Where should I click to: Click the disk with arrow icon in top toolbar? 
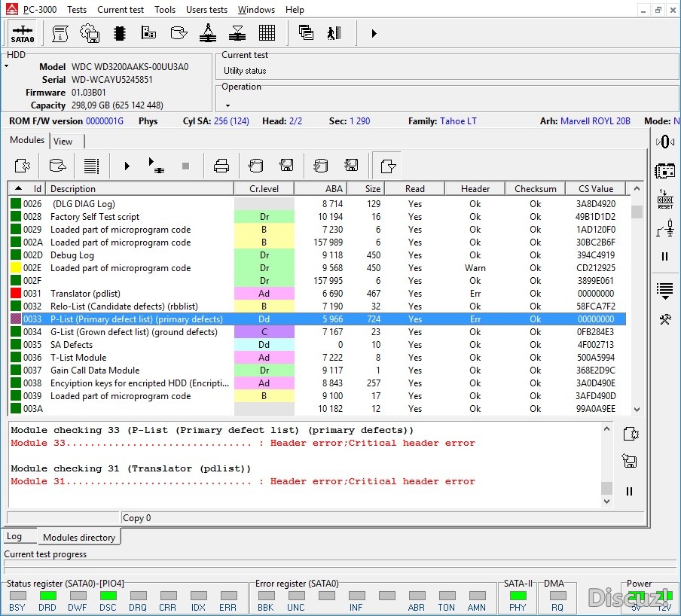point(179,33)
